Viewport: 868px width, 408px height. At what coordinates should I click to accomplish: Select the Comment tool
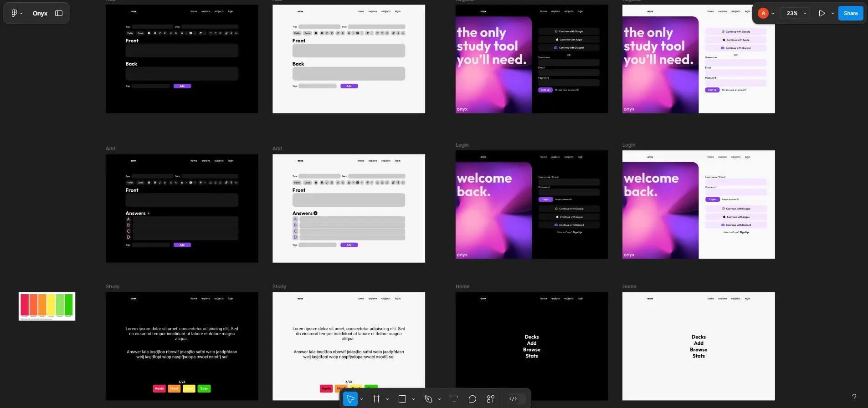click(472, 399)
